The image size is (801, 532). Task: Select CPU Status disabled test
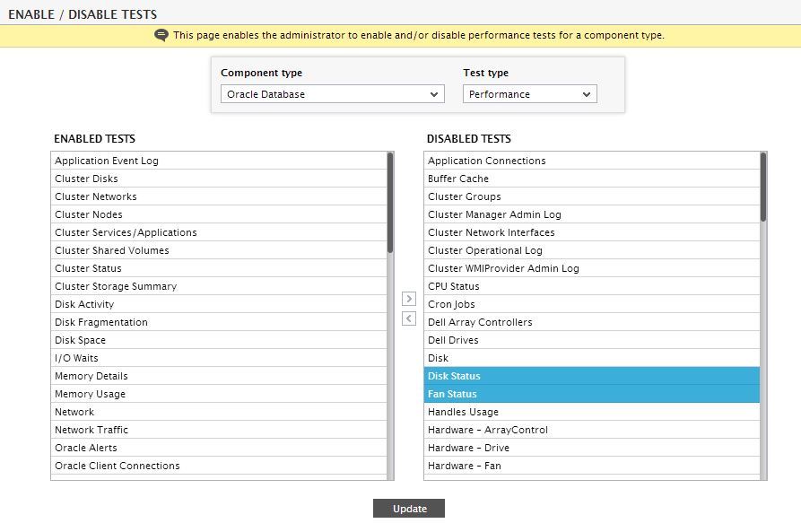click(592, 285)
